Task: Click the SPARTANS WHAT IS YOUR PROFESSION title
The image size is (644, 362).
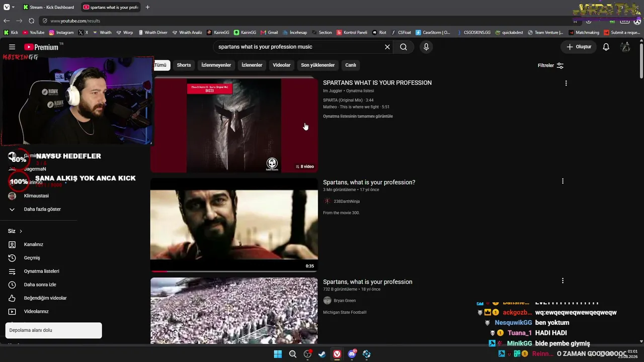Action: [377, 82]
